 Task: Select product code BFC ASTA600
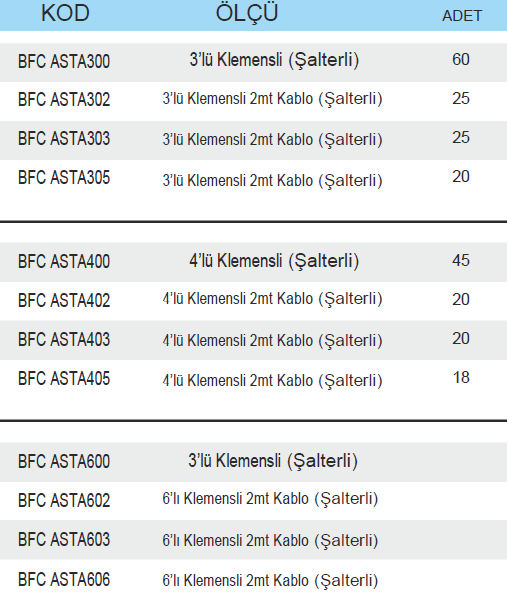click(64, 461)
